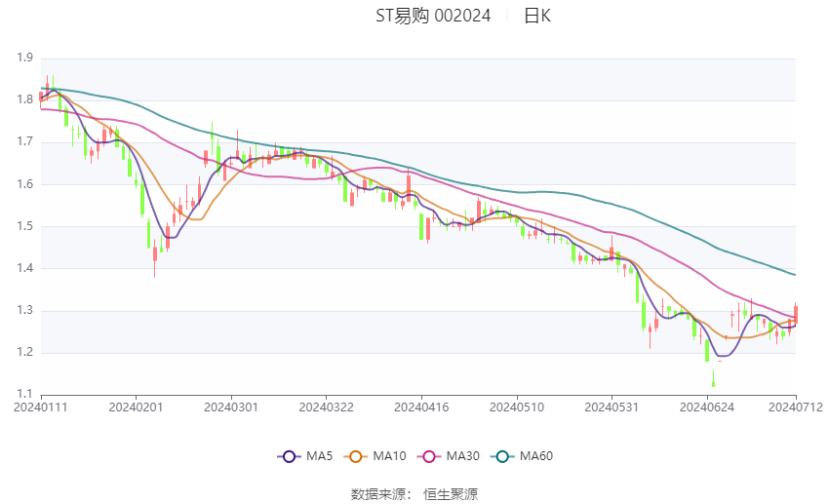Click the 恒生聚源 data source text

[451, 494]
